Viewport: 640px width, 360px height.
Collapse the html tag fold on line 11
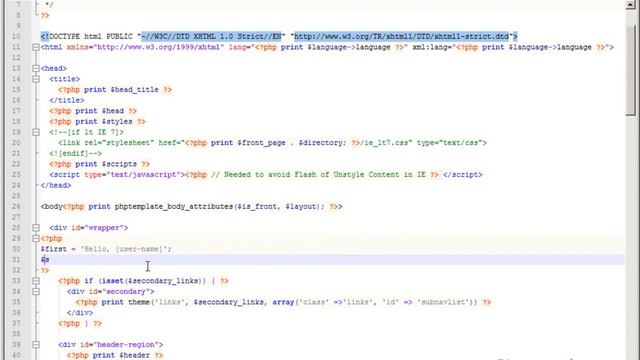(x=36, y=47)
